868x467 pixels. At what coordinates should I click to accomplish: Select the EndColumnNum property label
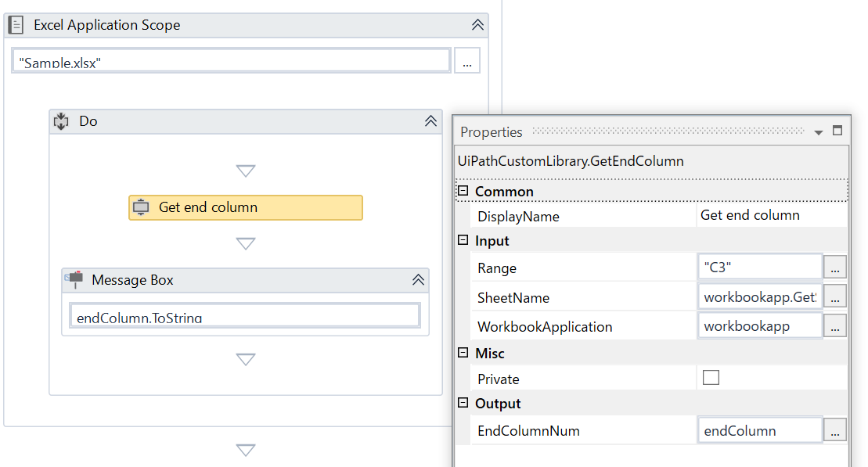(528, 431)
